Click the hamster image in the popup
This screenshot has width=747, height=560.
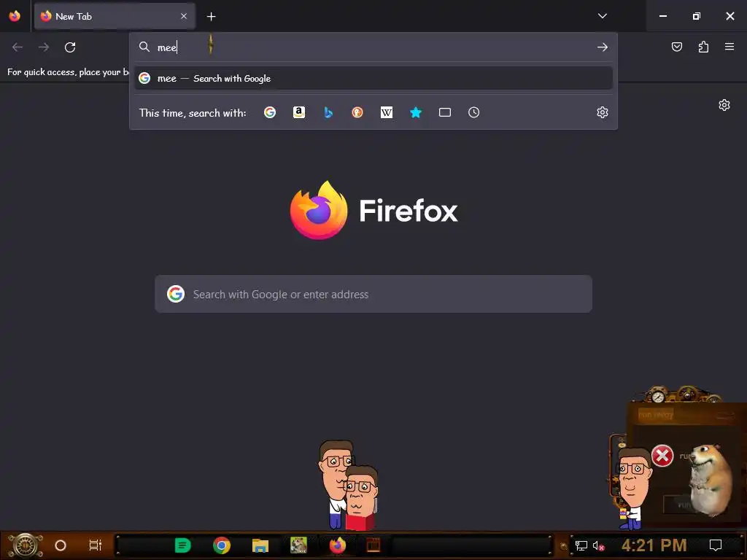pyautogui.click(x=711, y=479)
